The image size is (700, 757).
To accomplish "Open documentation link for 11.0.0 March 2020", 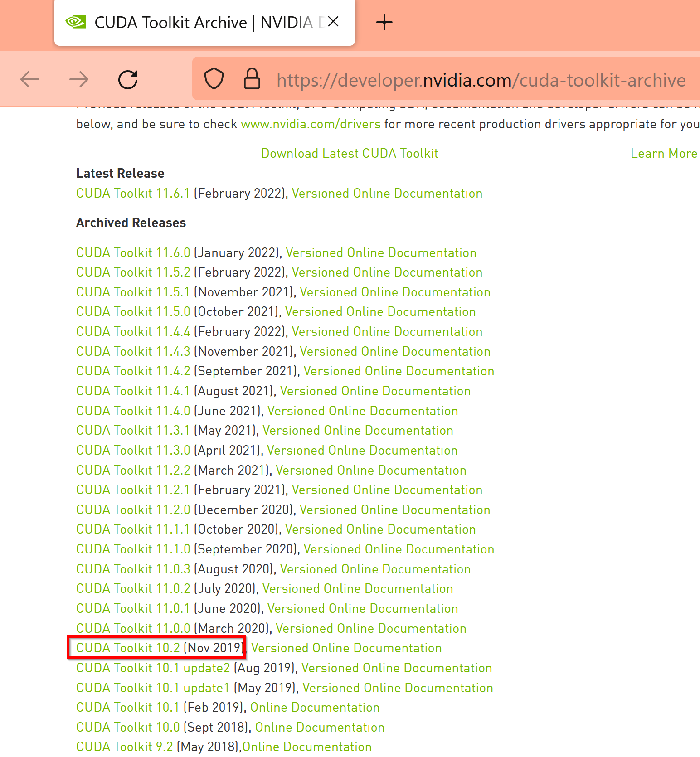I will click(x=371, y=629).
